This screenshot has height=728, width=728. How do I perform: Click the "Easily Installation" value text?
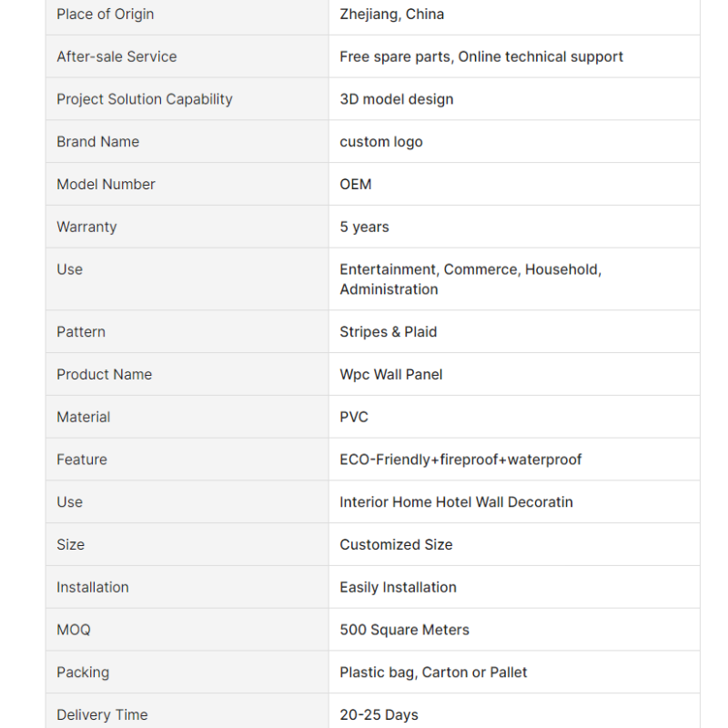click(x=398, y=587)
